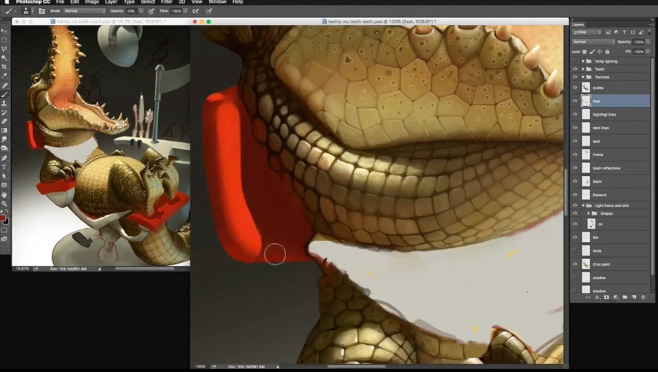
Task: Open the Layer menu
Action: click(x=112, y=2)
